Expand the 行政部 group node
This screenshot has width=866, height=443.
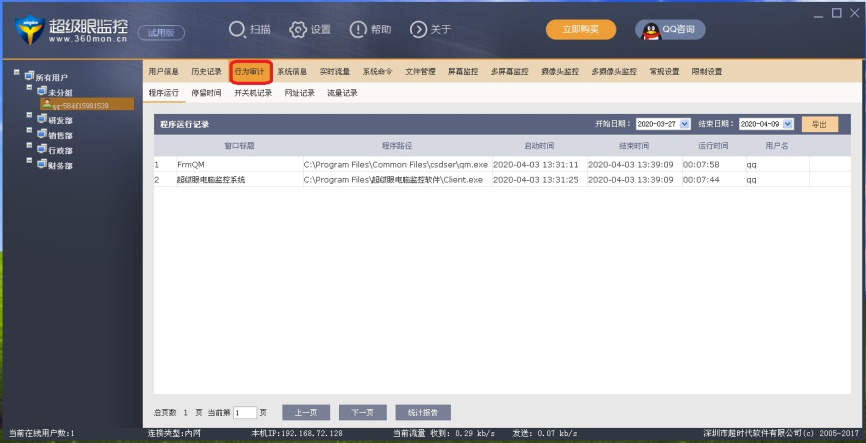(29, 145)
